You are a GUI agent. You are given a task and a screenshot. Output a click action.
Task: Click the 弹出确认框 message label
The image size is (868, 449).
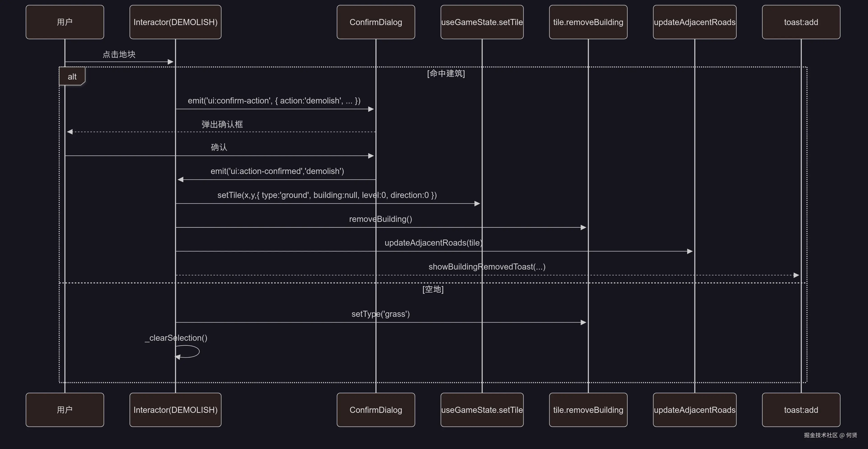222,124
